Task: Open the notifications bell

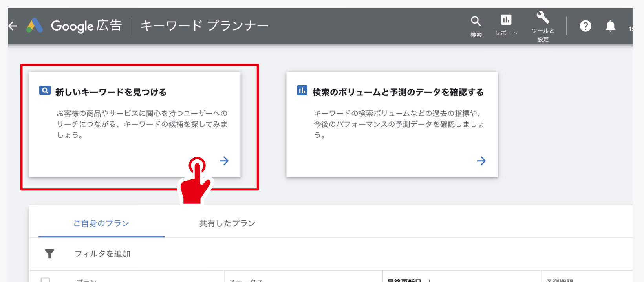Action: tap(610, 26)
